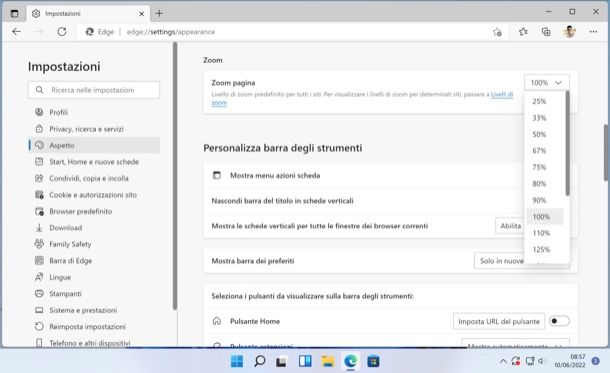Choose 110% zoom option
This screenshot has width=610, height=373.
point(545,233)
